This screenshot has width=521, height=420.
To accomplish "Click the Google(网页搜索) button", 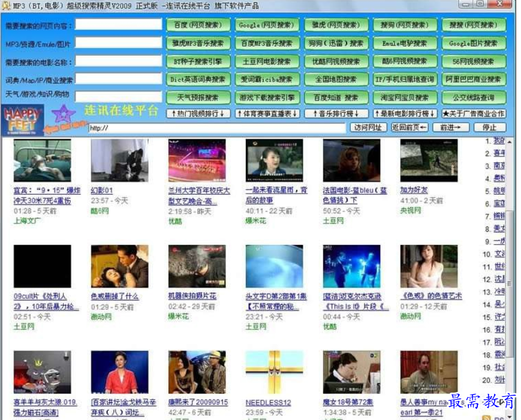I will 267,25.
